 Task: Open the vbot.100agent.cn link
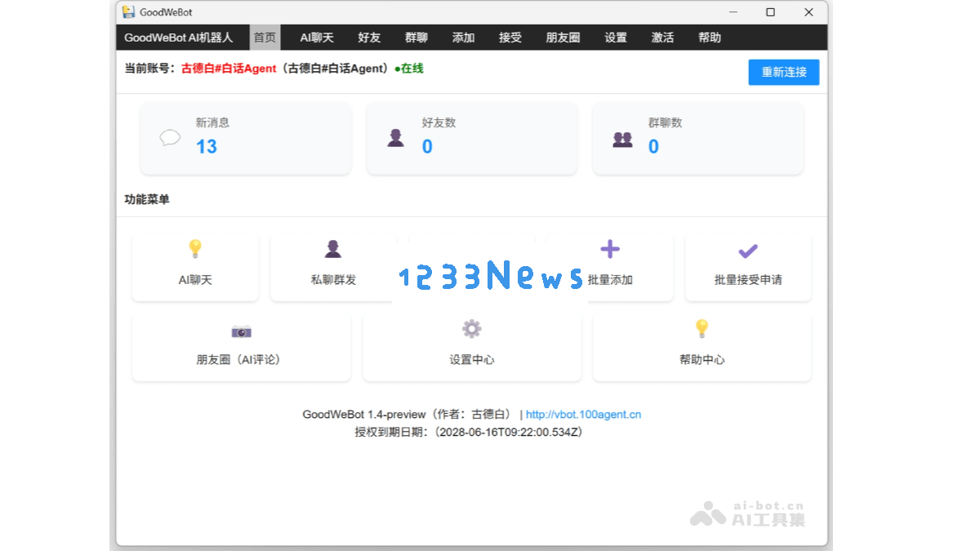point(583,415)
